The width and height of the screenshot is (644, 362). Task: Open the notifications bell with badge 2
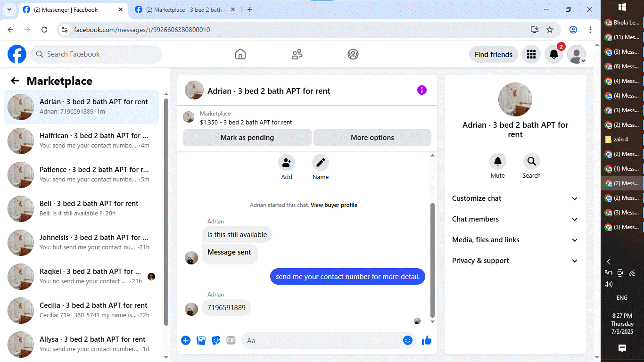(554, 54)
